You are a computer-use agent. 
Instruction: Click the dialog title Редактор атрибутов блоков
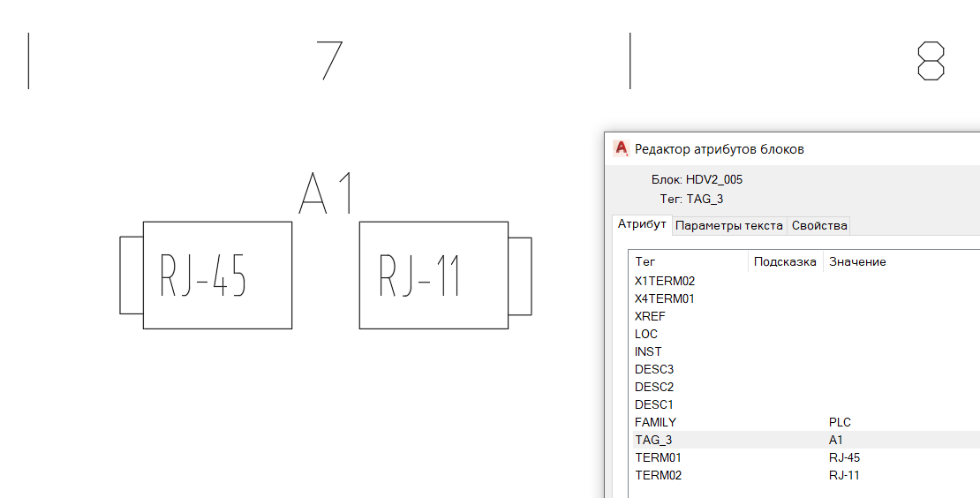click(719, 149)
